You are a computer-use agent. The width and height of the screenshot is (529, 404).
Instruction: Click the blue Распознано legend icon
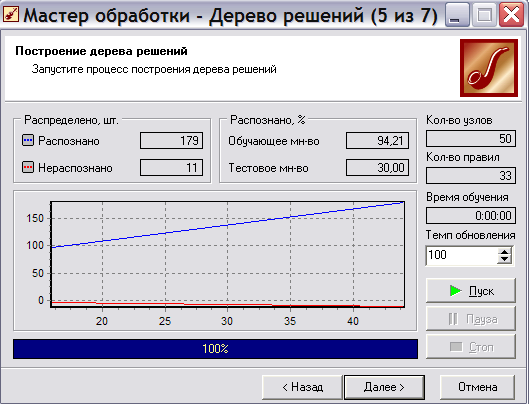[28, 140]
